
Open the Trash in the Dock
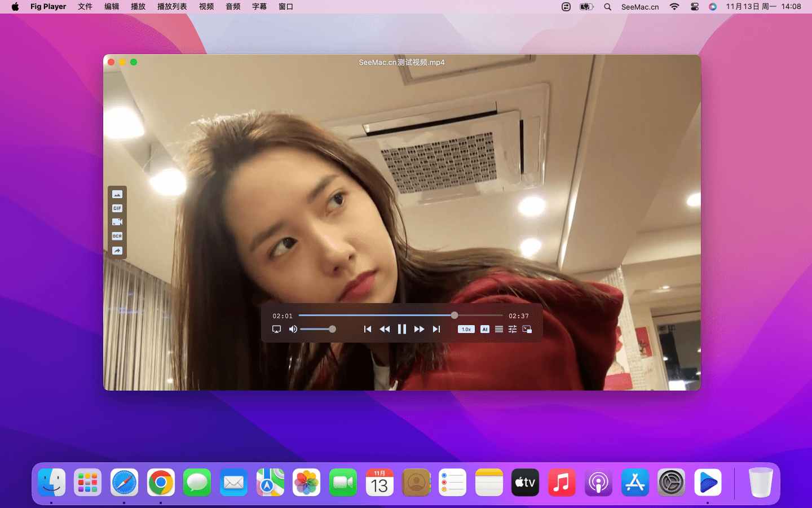tap(761, 483)
